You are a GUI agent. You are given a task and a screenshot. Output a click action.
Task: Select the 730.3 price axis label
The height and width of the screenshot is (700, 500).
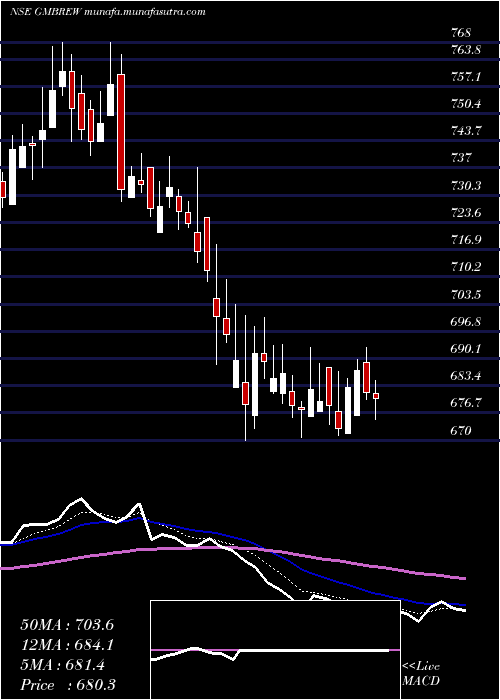point(466,185)
